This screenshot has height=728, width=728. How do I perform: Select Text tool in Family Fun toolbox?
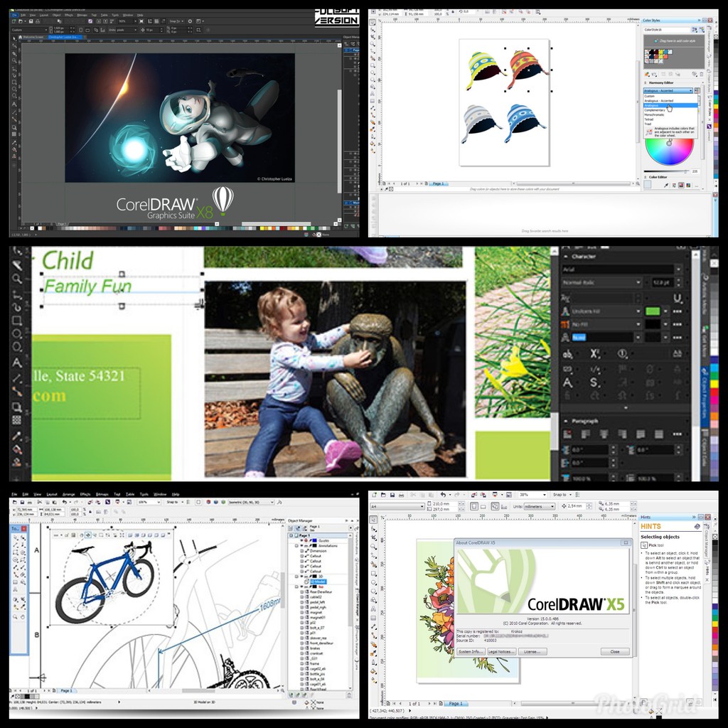coord(17,362)
